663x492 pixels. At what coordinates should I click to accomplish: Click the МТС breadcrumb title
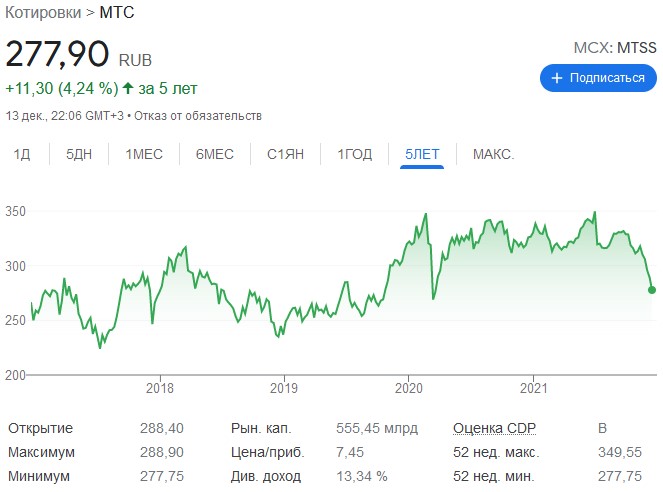[x=117, y=12]
